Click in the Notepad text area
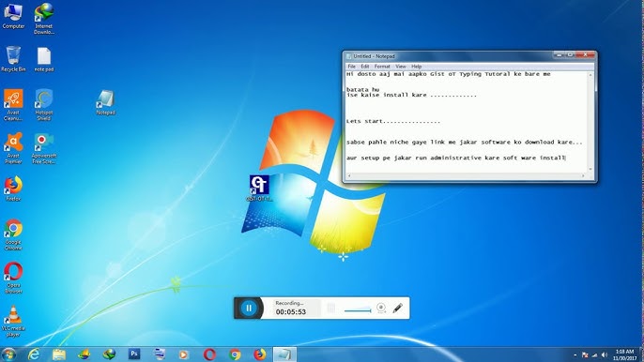Screen dimensions: 644x362 click(467, 122)
